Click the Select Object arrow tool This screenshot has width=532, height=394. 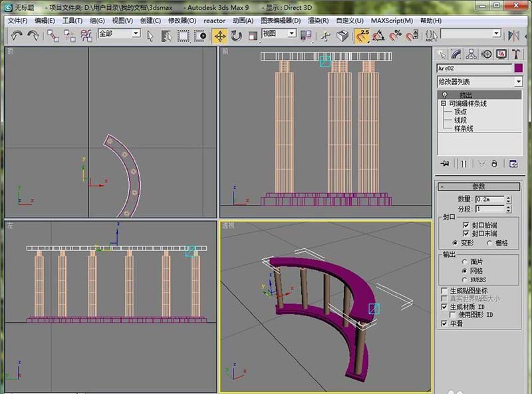pos(150,35)
